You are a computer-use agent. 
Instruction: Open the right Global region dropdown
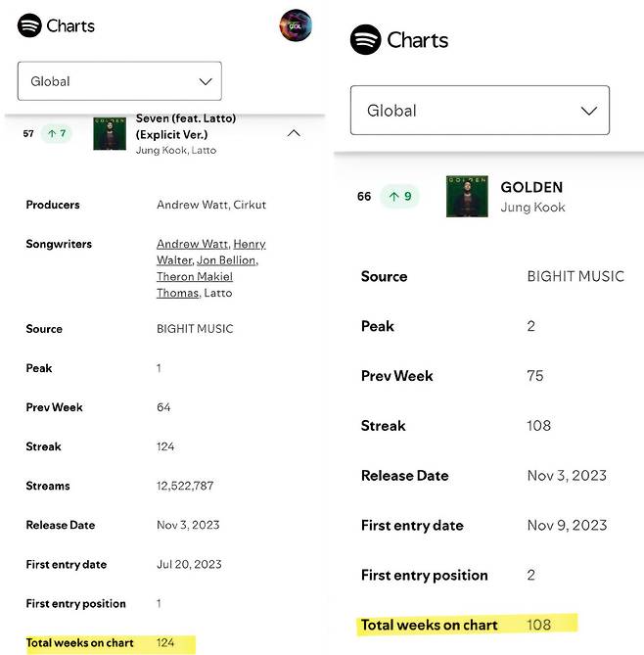[480, 111]
